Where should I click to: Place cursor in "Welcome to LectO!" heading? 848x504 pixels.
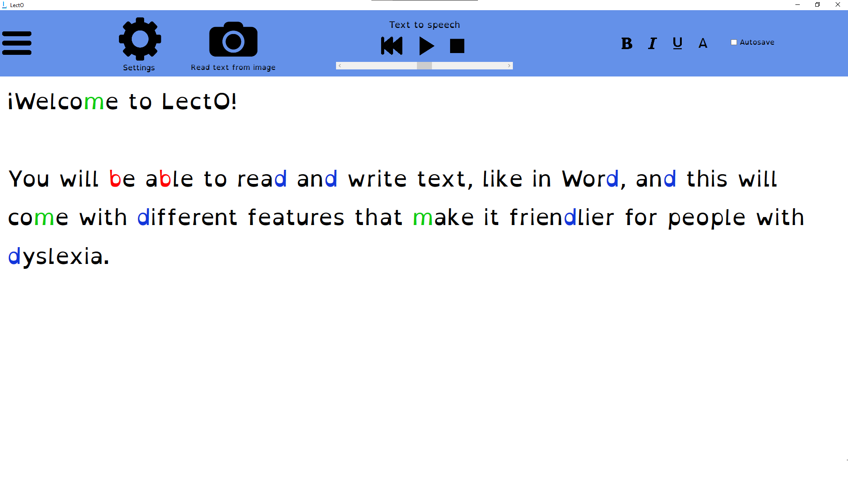tap(122, 102)
